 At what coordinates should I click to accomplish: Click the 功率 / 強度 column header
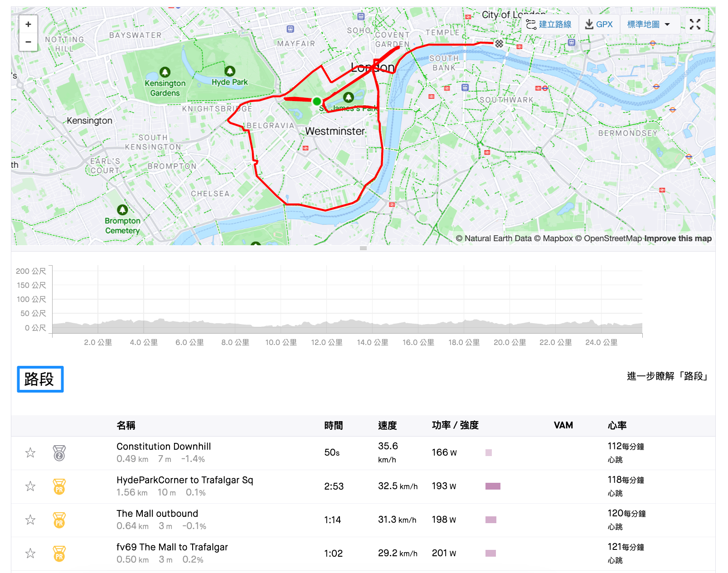[x=455, y=425]
